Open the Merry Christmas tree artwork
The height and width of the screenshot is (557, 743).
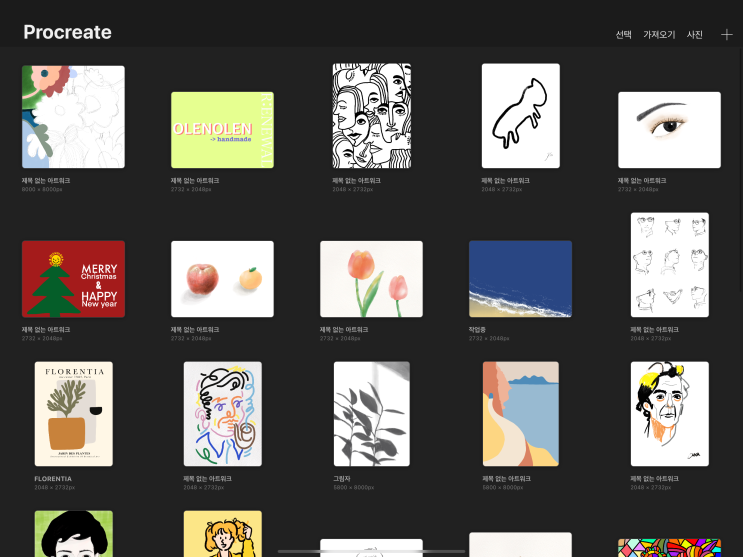[x=73, y=279]
